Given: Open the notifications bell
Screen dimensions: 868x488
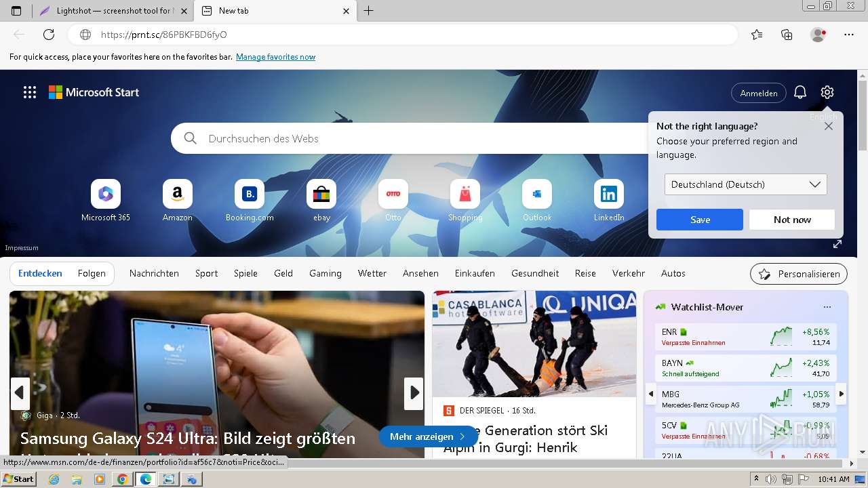Looking at the screenshot, I should coord(800,92).
